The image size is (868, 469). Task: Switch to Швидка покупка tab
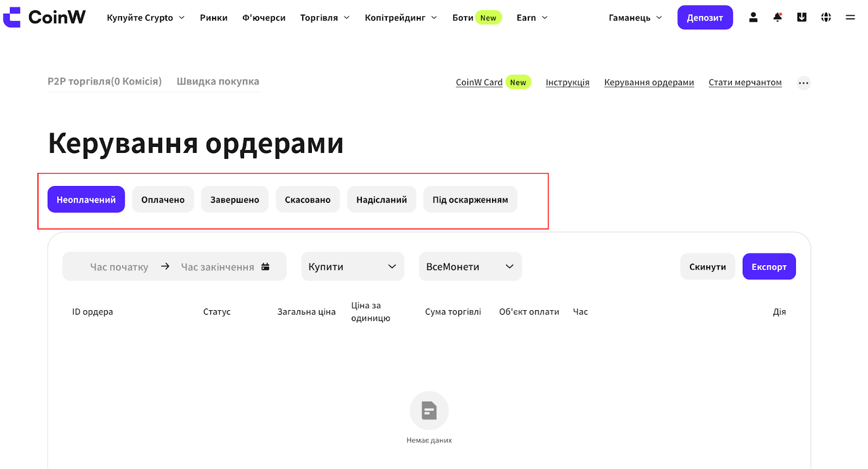pos(218,81)
